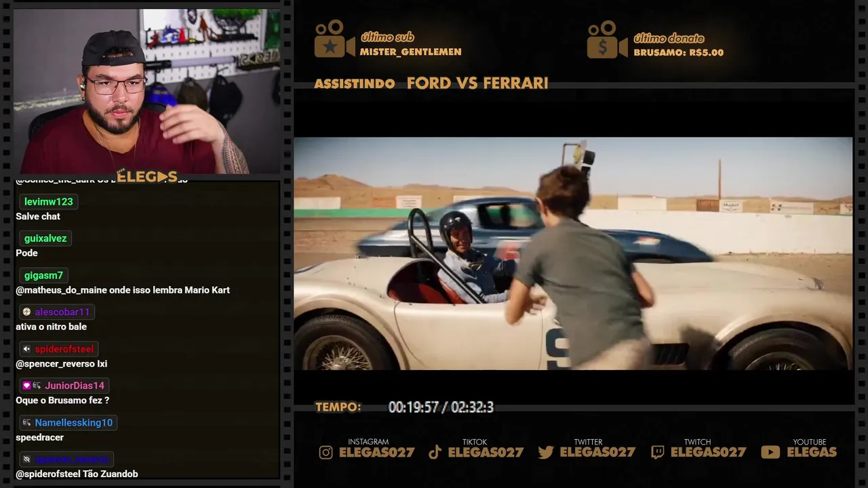The height and width of the screenshot is (488, 868).
Task: Click the ELEGAS watermark logo on webcam
Action: tap(147, 177)
